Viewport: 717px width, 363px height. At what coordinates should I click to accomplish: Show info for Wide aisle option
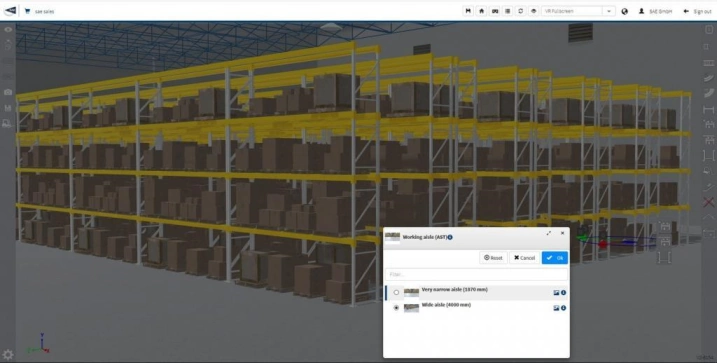[x=563, y=308]
